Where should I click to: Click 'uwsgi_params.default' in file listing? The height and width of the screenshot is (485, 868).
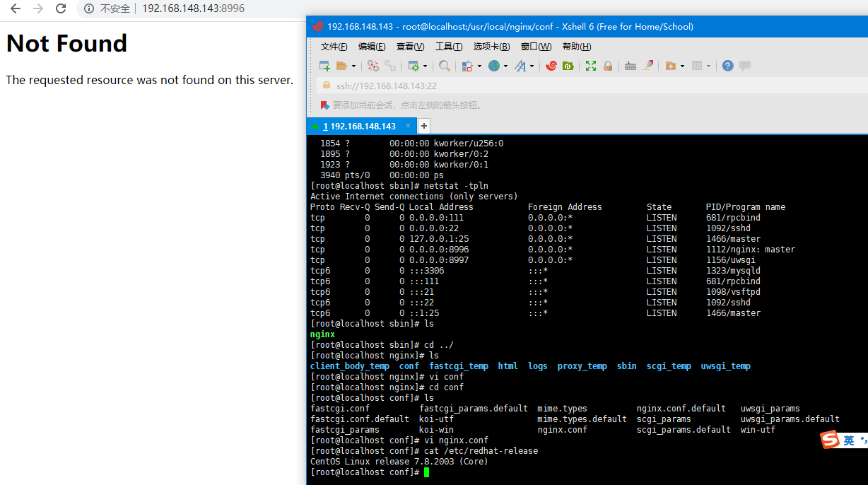tap(790, 419)
